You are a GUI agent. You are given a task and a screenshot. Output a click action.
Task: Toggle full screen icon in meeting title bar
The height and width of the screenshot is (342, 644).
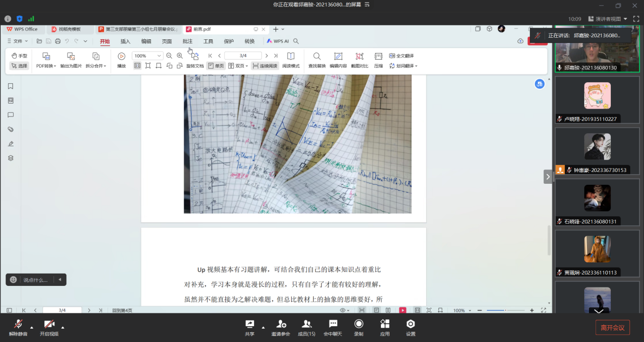(x=636, y=19)
